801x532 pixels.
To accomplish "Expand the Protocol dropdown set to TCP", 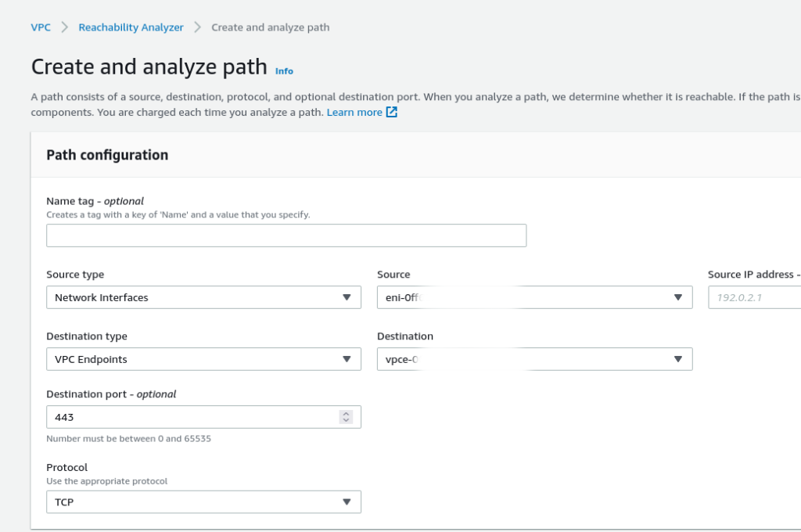I will coord(203,501).
